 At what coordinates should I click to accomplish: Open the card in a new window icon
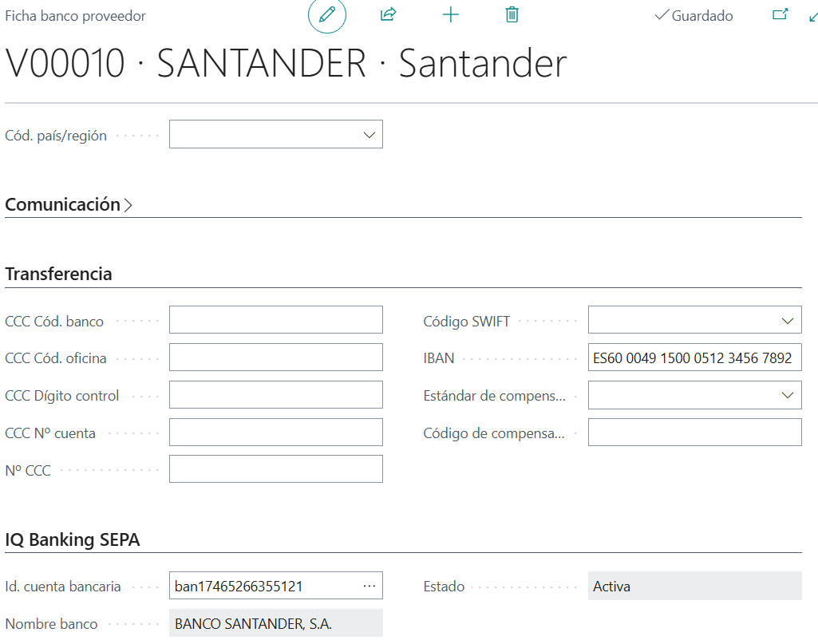780,15
